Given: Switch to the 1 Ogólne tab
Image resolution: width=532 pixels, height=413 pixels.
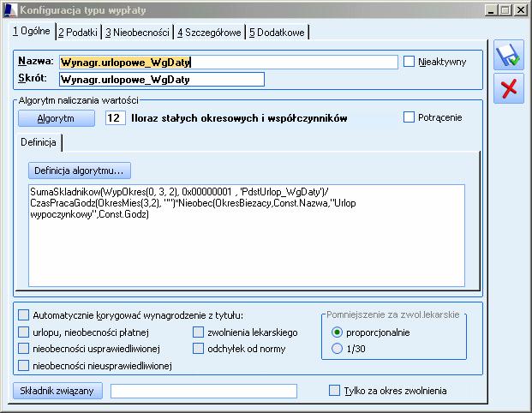Looking at the screenshot, I should [32, 31].
